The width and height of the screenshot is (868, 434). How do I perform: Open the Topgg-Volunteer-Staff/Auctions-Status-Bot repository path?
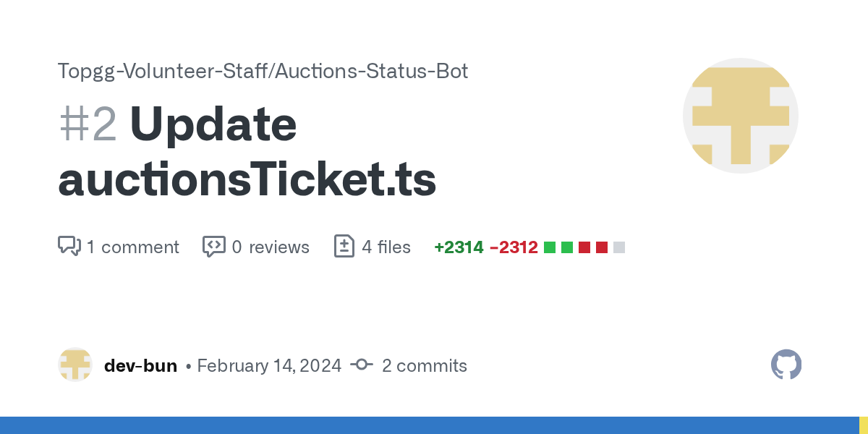(x=263, y=71)
